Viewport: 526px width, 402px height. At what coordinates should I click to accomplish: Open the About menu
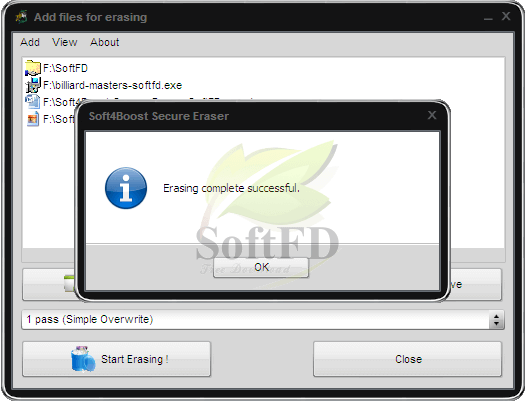(x=104, y=42)
